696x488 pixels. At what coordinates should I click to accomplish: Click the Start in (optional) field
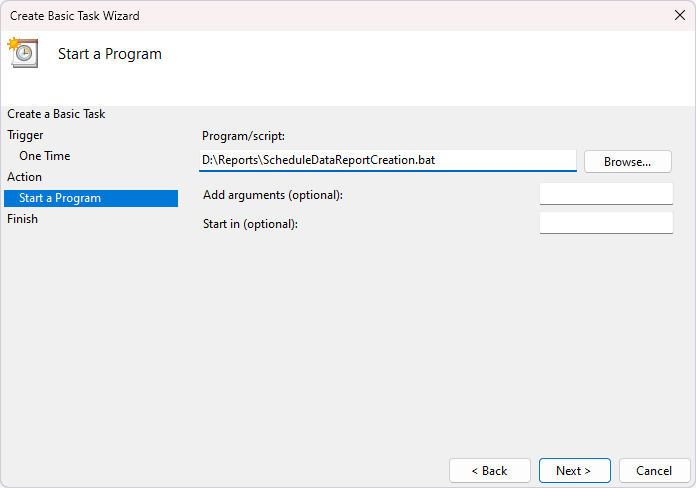coord(606,222)
